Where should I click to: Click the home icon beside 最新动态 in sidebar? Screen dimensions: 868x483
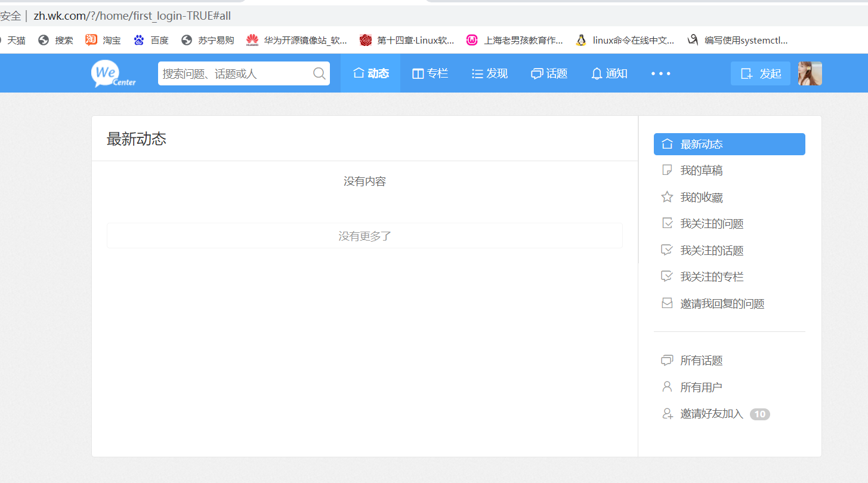pyautogui.click(x=667, y=144)
